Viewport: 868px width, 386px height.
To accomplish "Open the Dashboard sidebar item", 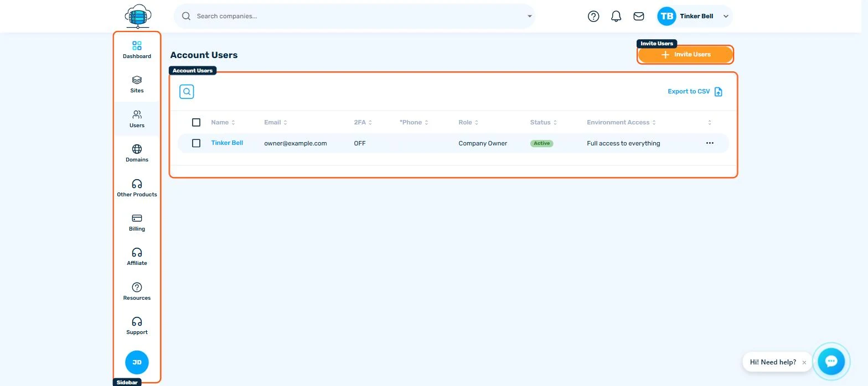I will 137,50.
